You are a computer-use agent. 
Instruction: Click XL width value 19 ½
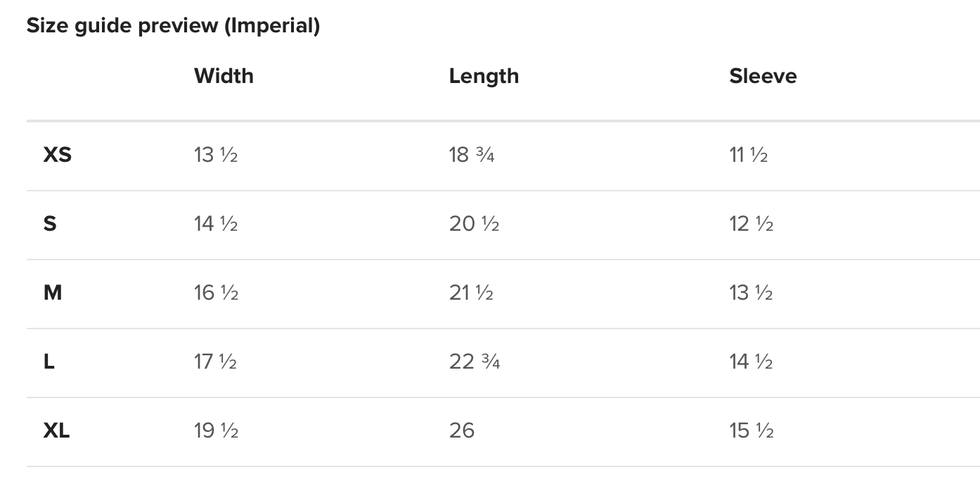217,431
